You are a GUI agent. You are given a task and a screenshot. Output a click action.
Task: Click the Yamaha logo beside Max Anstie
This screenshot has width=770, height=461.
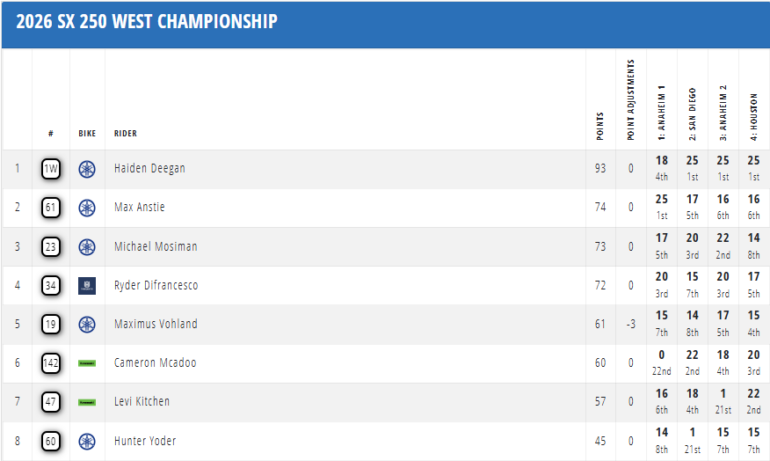click(x=87, y=208)
